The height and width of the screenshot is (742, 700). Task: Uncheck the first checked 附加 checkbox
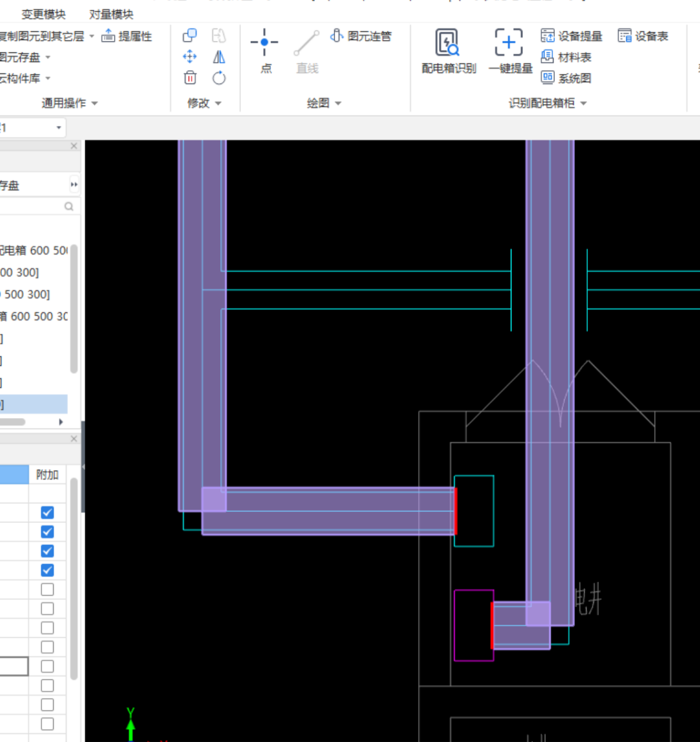pos(47,513)
